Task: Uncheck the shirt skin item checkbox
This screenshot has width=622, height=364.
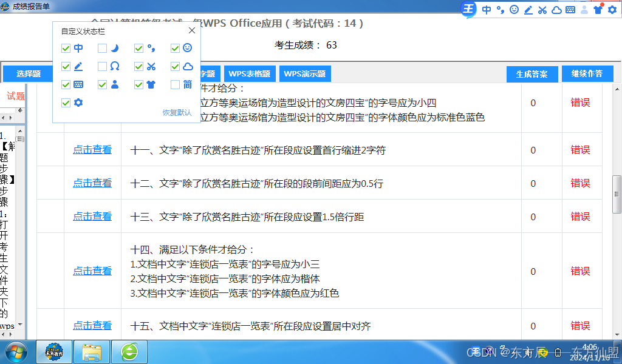Action: coord(138,85)
